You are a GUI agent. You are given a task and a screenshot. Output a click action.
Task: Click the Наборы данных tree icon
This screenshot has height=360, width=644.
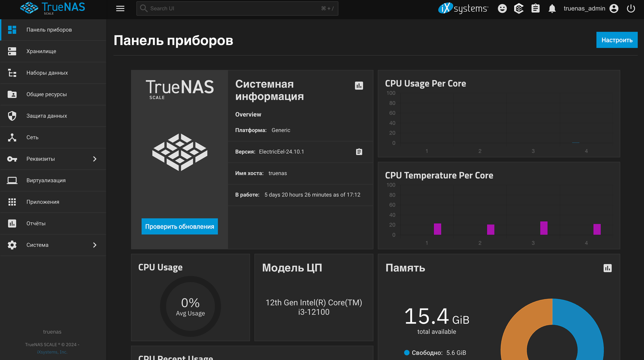[x=12, y=73]
